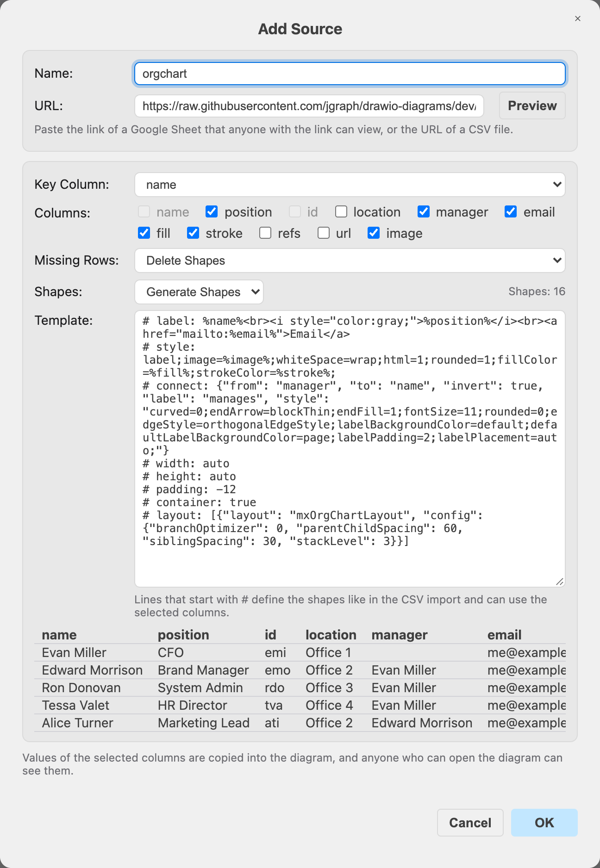600x868 pixels.
Task: Uncheck the image column checkbox
Action: [x=374, y=233]
